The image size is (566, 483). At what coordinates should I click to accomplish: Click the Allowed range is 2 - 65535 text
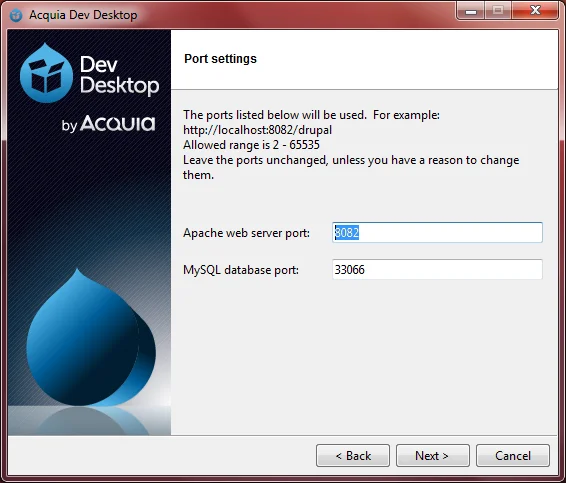pyautogui.click(x=251, y=145)
